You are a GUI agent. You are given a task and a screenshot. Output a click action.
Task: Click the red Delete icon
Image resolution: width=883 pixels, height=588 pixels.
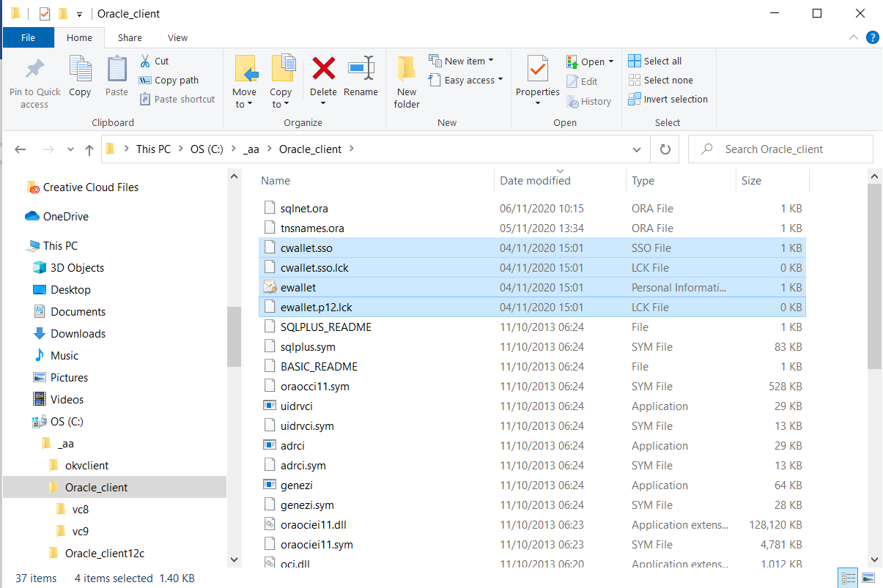point(324,69)
